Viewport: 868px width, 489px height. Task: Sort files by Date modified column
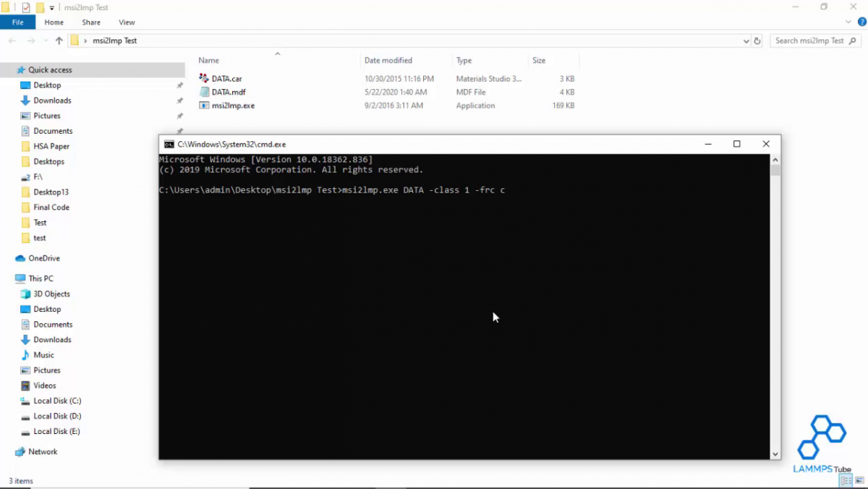(388, 61)
